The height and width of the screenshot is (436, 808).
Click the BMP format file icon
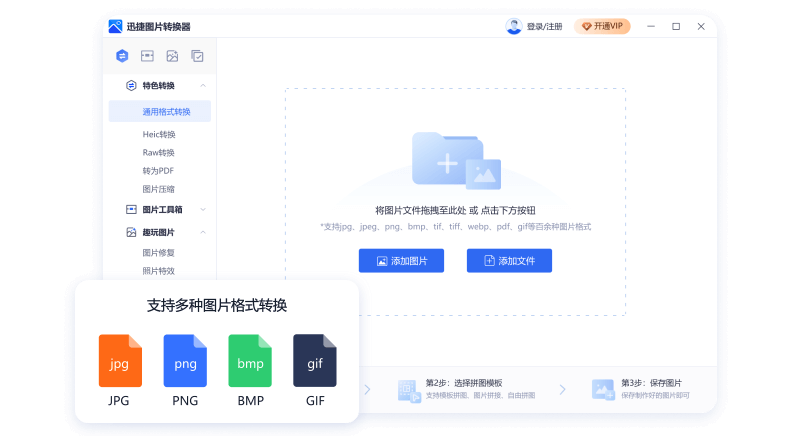(x=250, y=361)
